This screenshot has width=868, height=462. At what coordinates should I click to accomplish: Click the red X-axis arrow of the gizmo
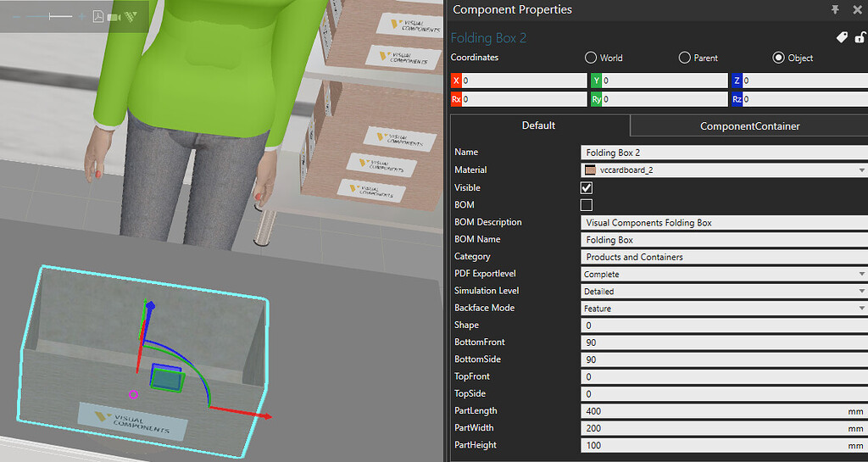pos(241,412)
